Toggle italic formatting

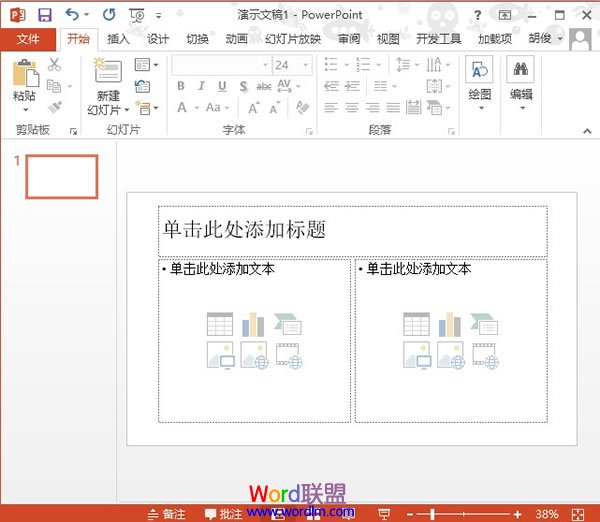pos(202,86)
